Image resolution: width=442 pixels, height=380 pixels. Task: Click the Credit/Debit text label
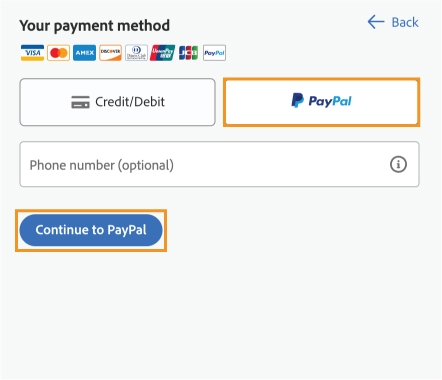coord(130,102)
